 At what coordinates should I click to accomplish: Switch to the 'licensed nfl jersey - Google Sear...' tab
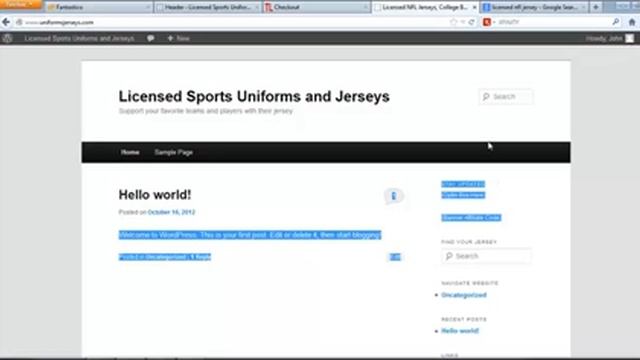tap(534, 7)
